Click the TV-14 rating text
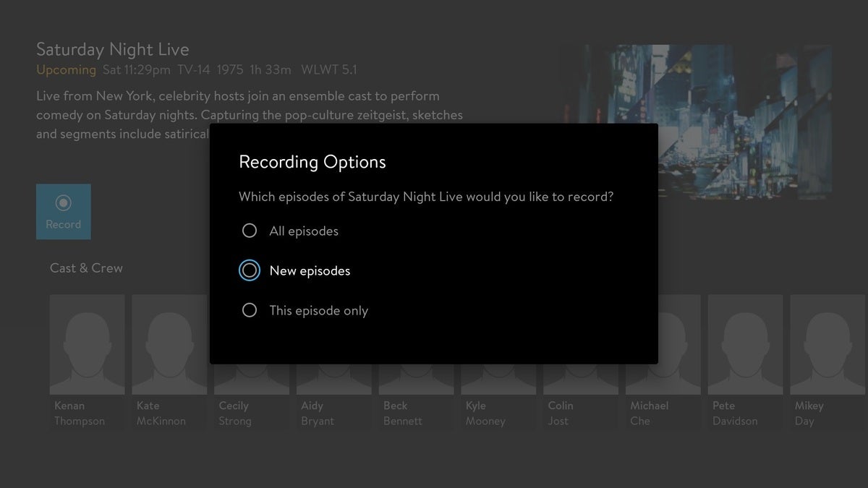 [195, 70]
